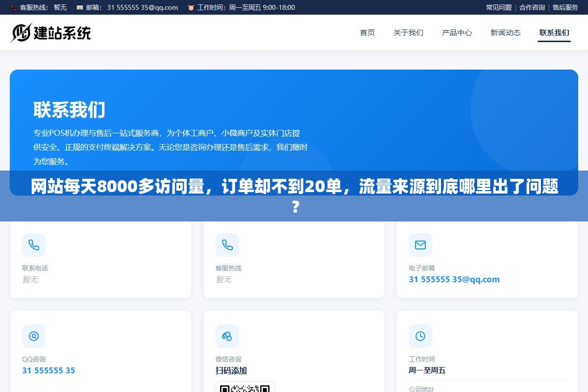
Task: Click 暂无 under 联系电话
Action: click(x=30, y=279)
